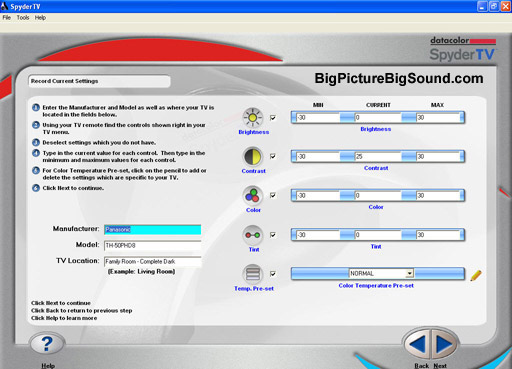Screen dimensions: 512x369
Task: Click the Color RGB balls icon
Action: (x=253, y=195)
